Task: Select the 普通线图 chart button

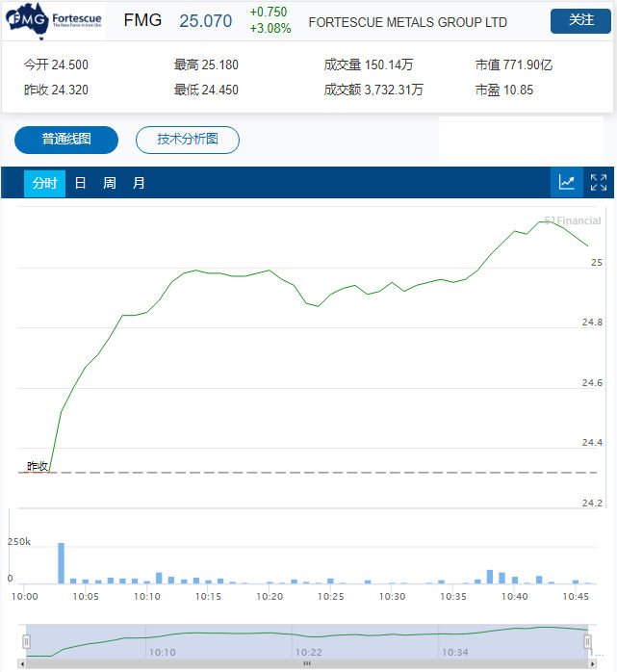Action: pyautogui.click(x=66, y=140)
